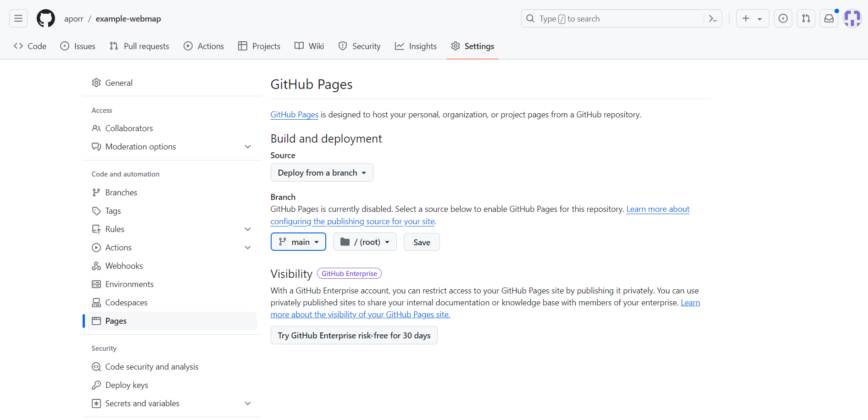Click the plus create-new icon
The width and height of the screenshot is (868, 420).
(746, 18)
